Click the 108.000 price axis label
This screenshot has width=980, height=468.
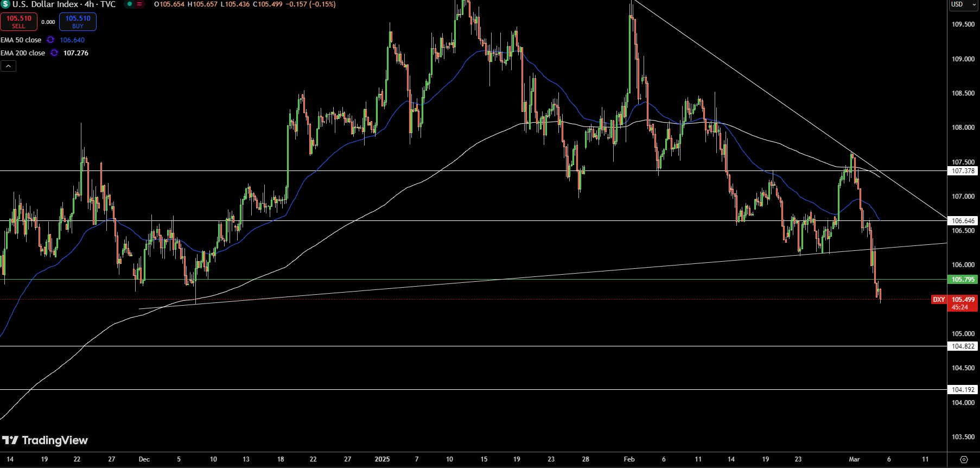[x=963, y=128]
